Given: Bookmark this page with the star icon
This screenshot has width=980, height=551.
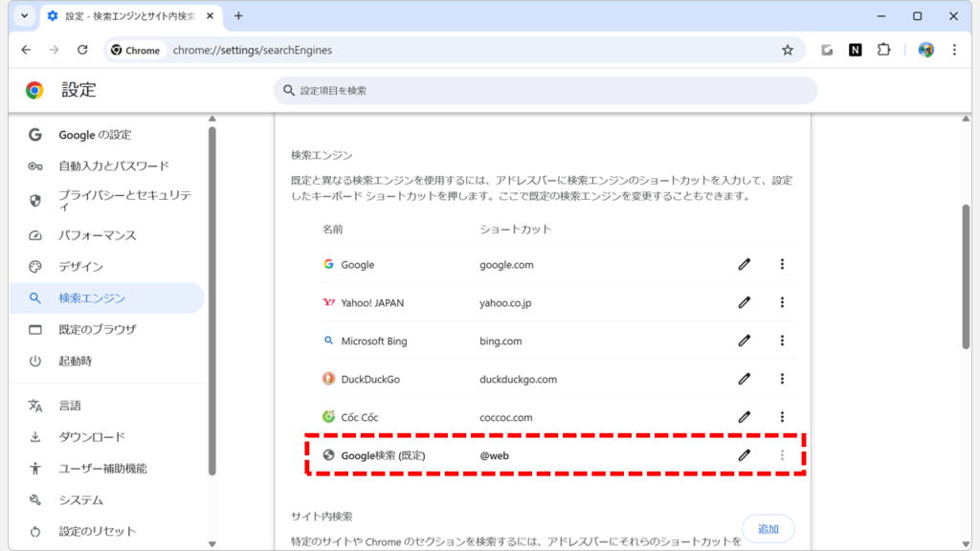Looking at the screenshot, I should [788, 50].
